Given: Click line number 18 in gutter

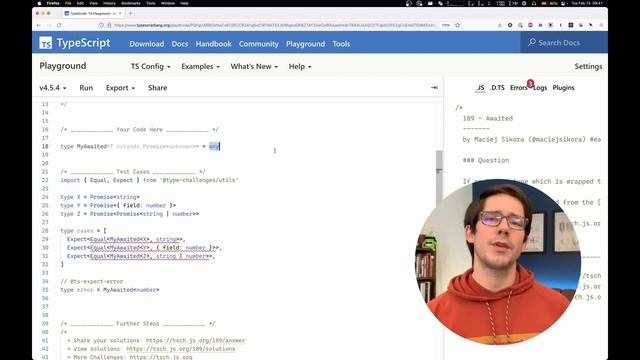Looking at the screenshot, I should click(x=45, y=146).
